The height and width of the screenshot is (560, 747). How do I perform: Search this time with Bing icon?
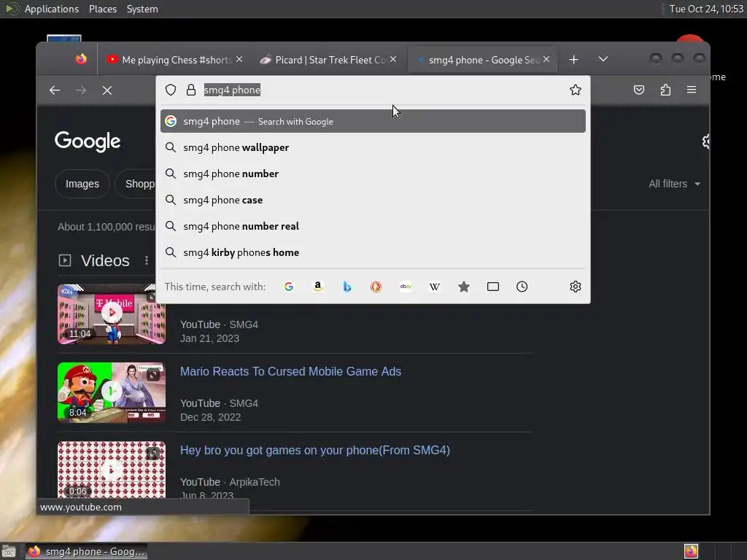pyautogui.click(x=347, y=287)
